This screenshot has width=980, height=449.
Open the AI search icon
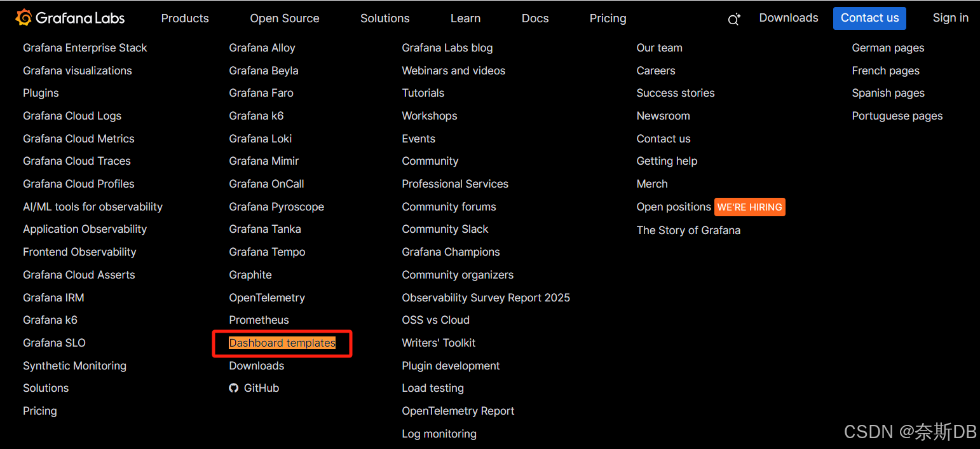click(x=734, y=19)
